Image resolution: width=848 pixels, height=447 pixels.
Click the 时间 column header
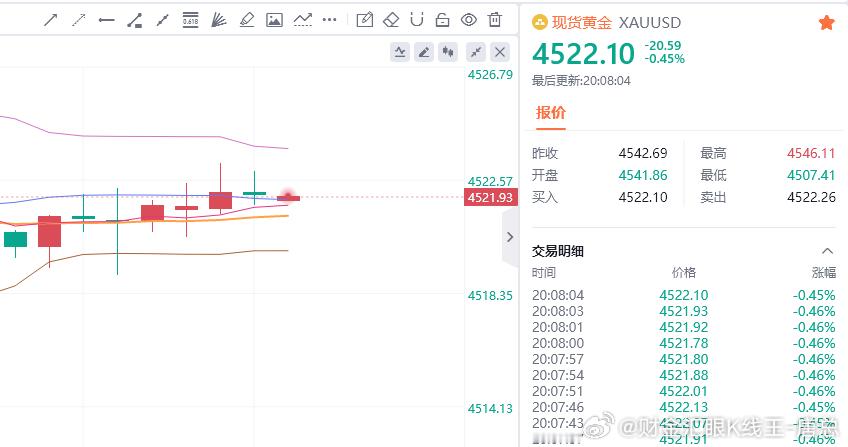[544, 272]
